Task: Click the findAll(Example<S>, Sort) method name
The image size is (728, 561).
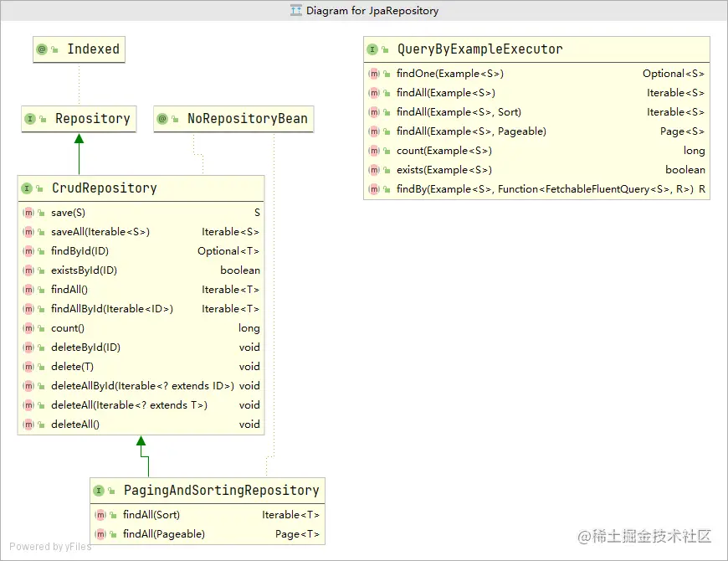Action: pyautogui.click(x=459, y=112)
